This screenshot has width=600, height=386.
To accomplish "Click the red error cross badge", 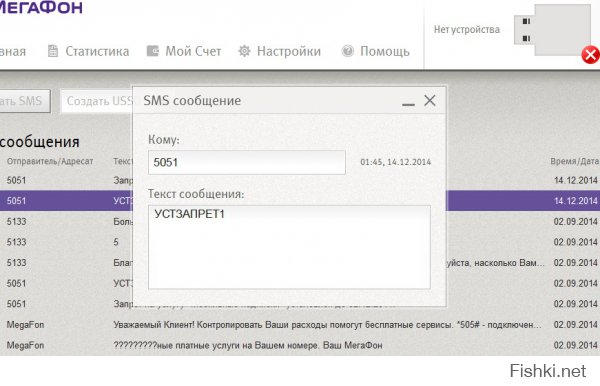I will [x=591, y=55].
